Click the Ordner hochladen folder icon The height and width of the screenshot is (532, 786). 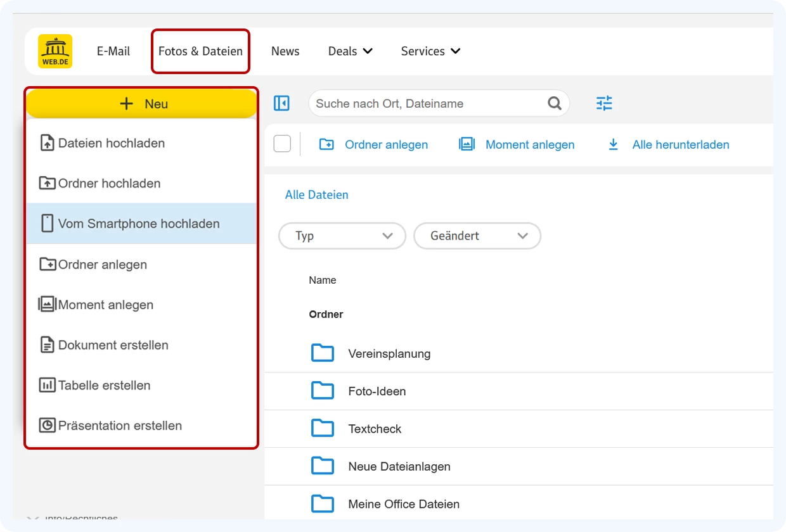tap(47, 183)
